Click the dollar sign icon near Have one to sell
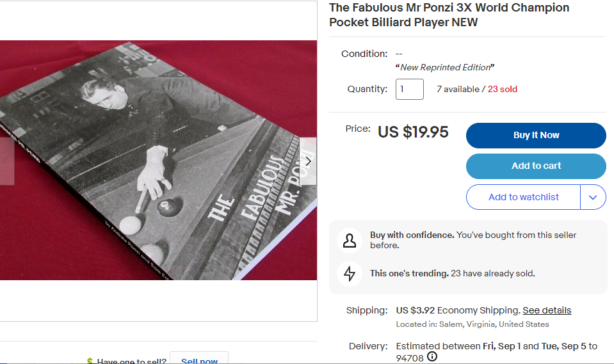 click(x=90, y=361)
